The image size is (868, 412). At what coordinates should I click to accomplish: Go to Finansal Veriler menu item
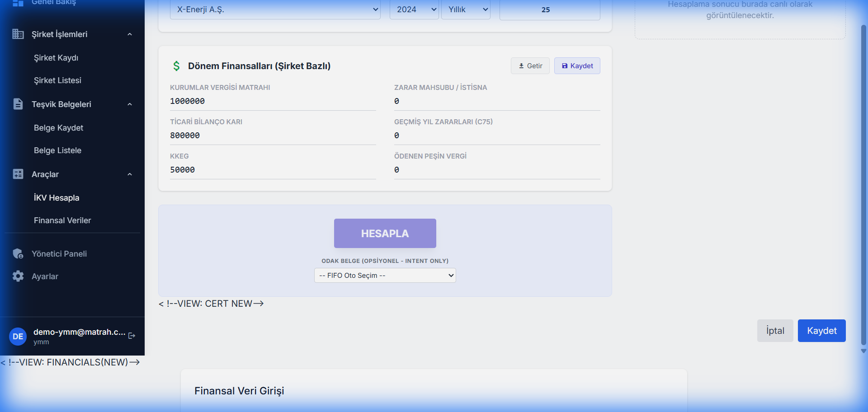62,220
